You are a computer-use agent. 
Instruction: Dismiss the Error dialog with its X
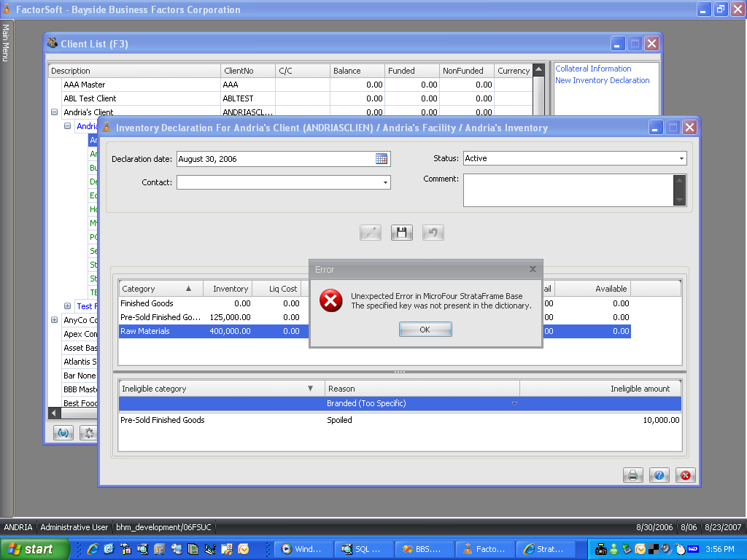533,269
